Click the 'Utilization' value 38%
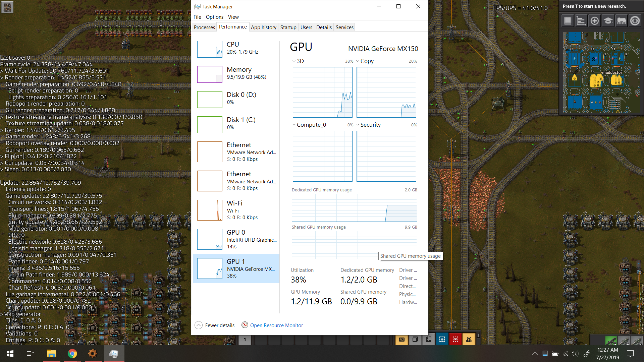 (x=299, y=280)
